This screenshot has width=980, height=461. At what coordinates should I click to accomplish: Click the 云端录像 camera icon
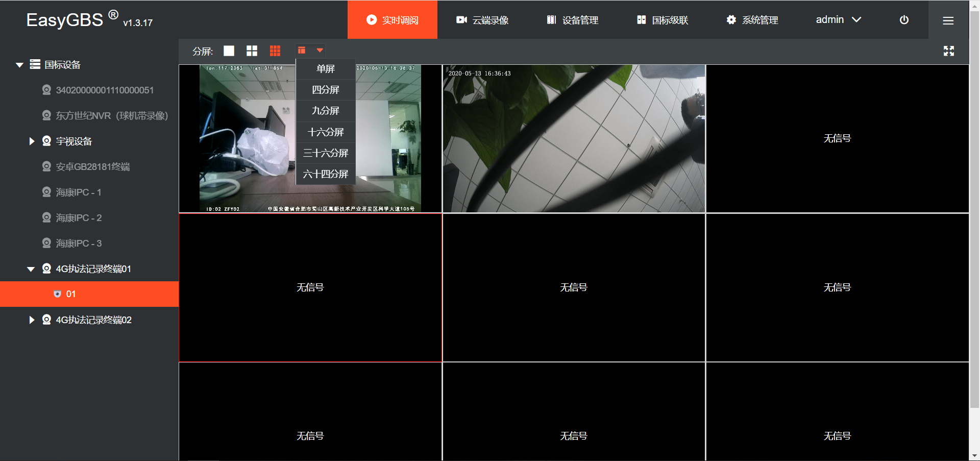pos(461,20)
